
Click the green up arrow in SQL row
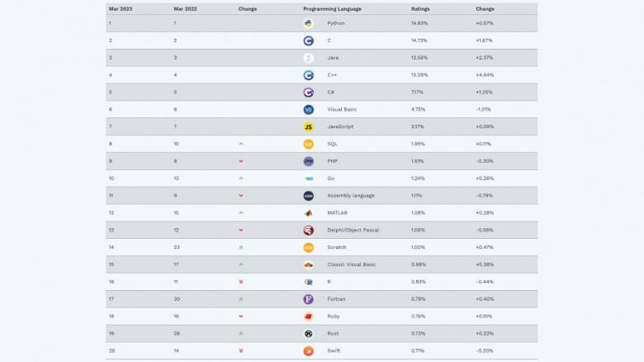(241, 144)
